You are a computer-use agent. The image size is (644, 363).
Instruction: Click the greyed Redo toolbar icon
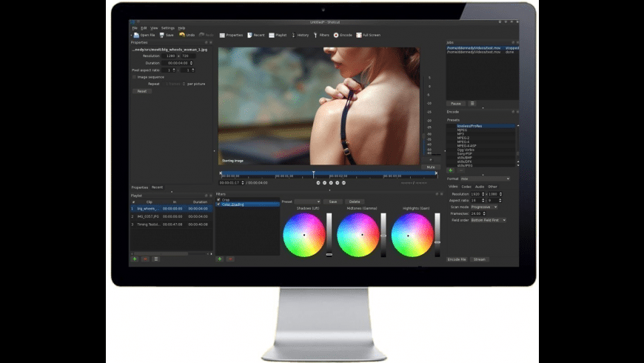(x=201, y=36)
